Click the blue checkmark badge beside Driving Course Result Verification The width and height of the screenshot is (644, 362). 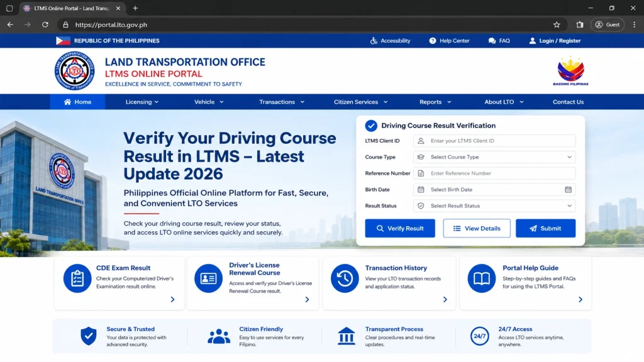tap(371, 126)
